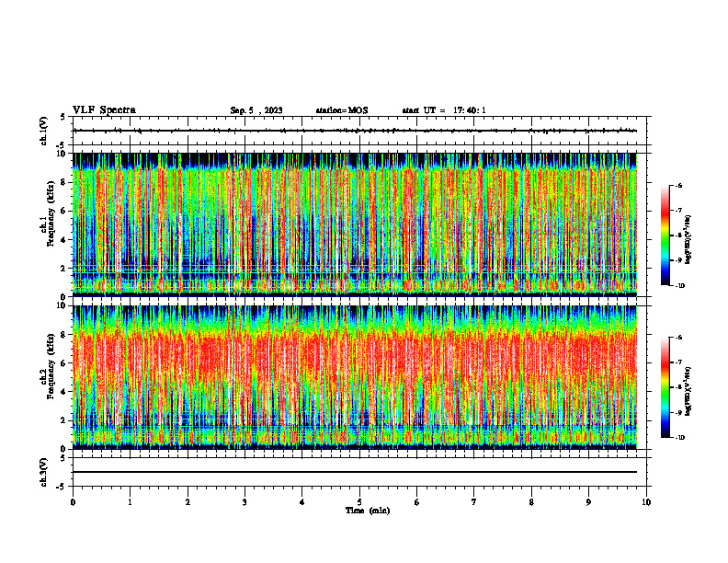Image resolution: width=728 pixels, height=563 pixels.
Task: Click the ch.2 frequency tick label "2"
Action: (x=64, y=420)
